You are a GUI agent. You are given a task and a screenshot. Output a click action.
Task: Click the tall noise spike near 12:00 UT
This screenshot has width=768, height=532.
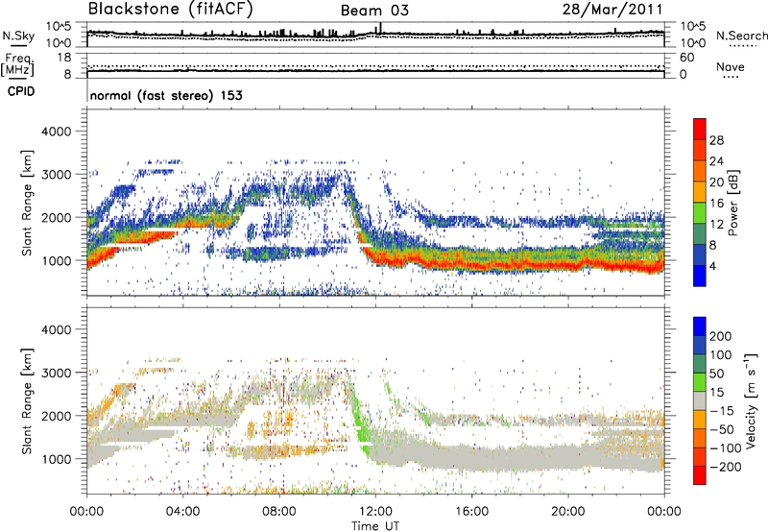pos(380,28)
